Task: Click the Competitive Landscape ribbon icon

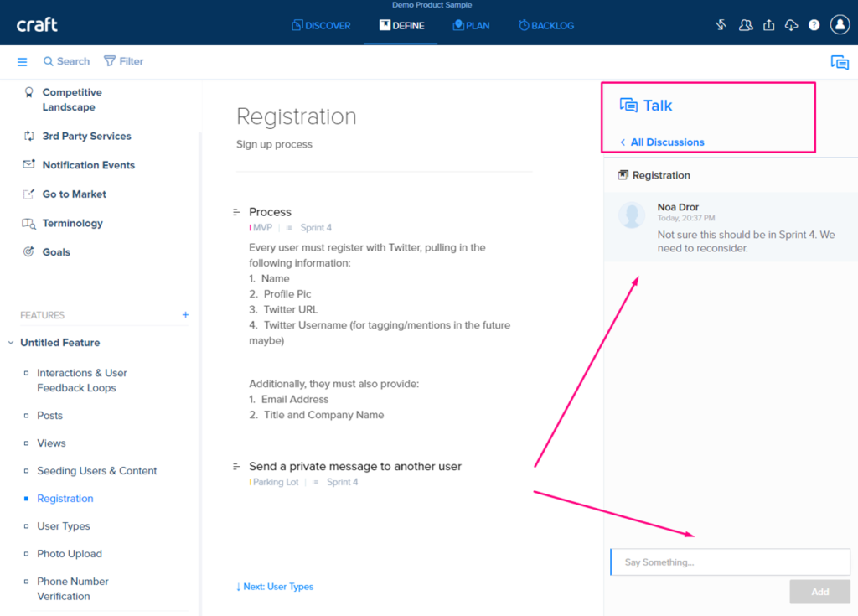Action: click(29, 92)
